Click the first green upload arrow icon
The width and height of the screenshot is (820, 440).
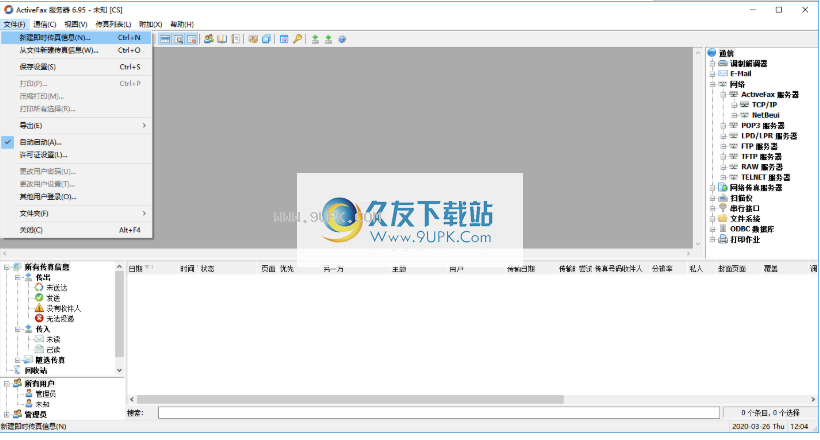[315, 39]
